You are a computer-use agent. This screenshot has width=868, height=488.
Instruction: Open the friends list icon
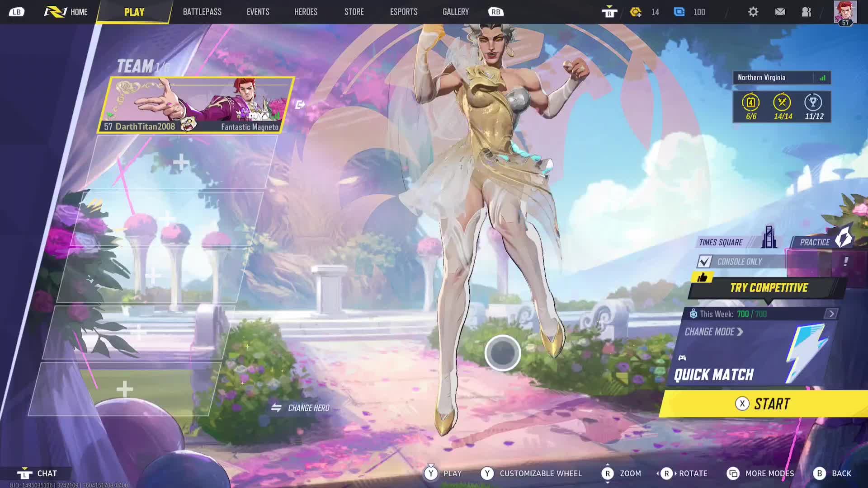tap(807, 12)
